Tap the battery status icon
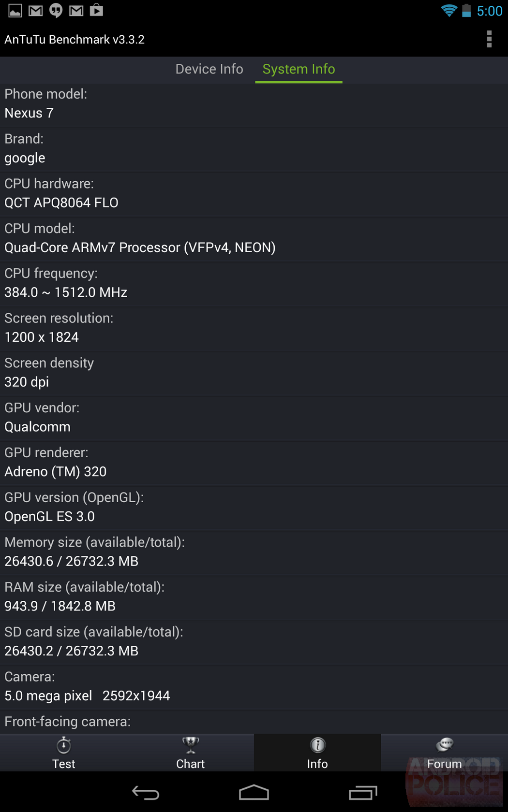Screen dimensions: 508x812 click(466, 11)
